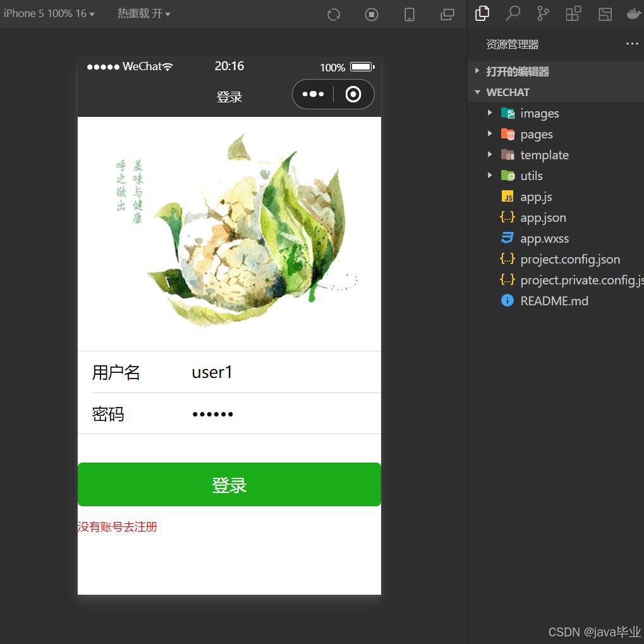The width and height of the screenshot is (644, 644).
Task: Open the search magnifier icon
Action: [513, 13]
